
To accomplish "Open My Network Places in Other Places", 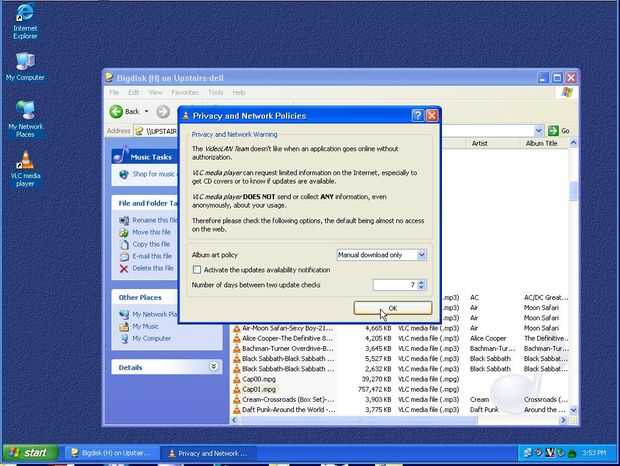I will coord(155,314).
